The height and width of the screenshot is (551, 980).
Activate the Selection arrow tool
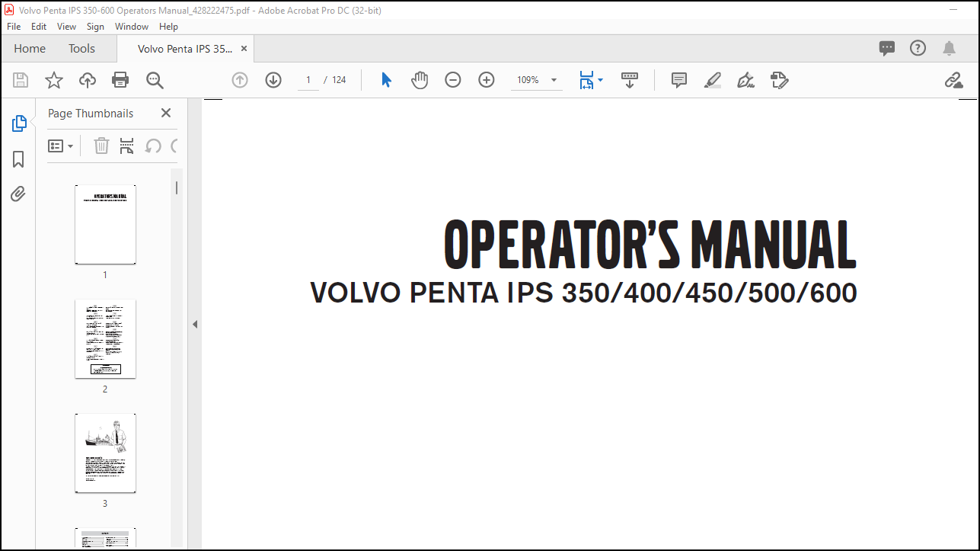[386, 80]
